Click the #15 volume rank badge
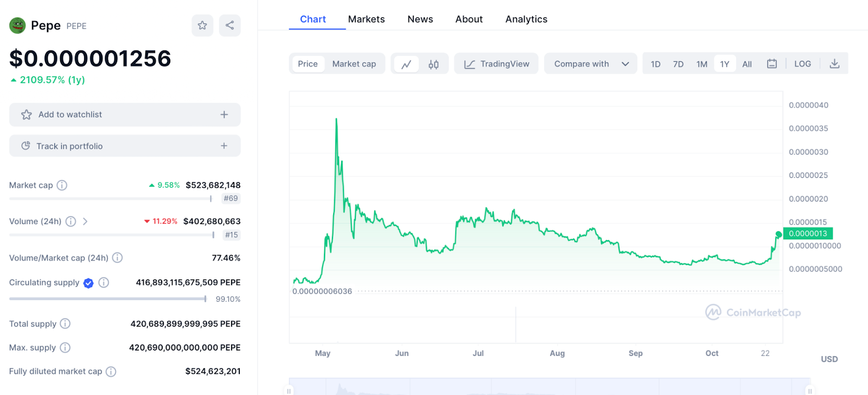The image size is (868, 395). coord(232,235)
